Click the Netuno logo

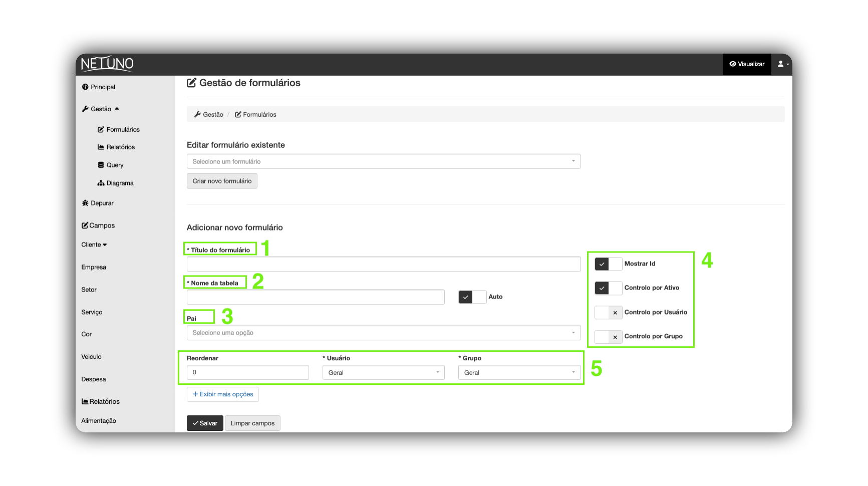pyautogui.click(x=107, y=64)
